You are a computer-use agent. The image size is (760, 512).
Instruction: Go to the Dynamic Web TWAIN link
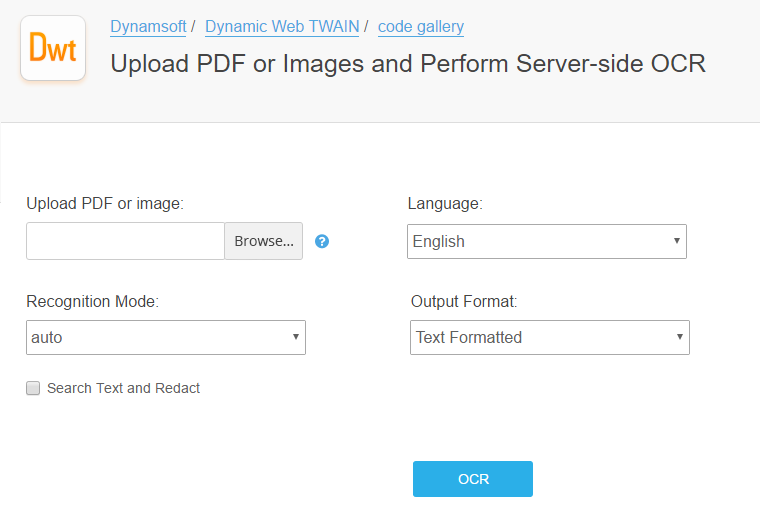(282, 27)
